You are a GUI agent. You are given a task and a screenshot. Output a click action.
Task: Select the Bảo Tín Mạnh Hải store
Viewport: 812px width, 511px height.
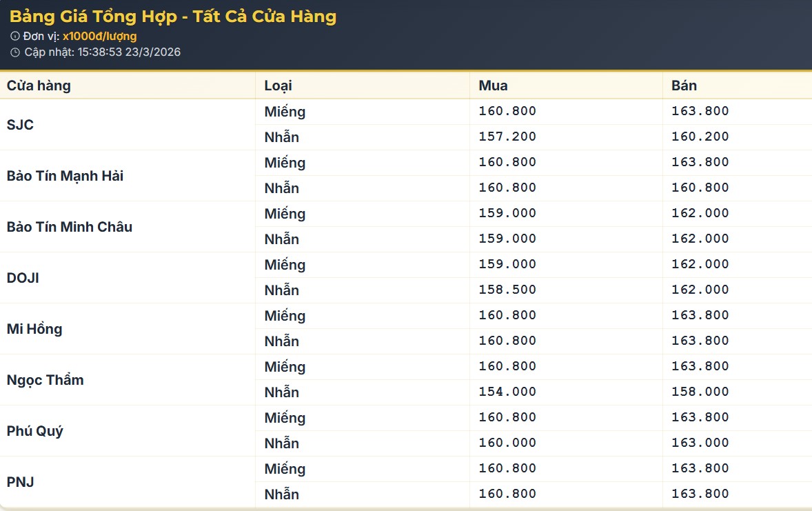(65, 176)
